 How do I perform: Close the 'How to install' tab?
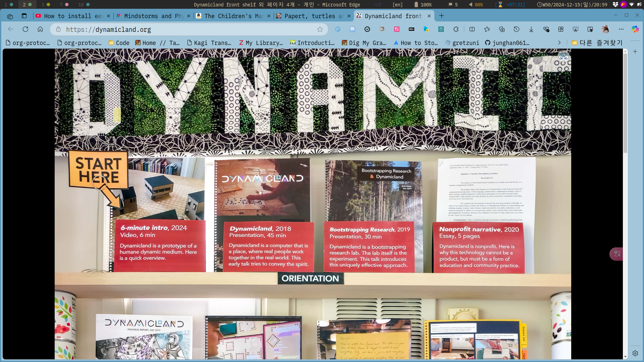click(108, 16)
